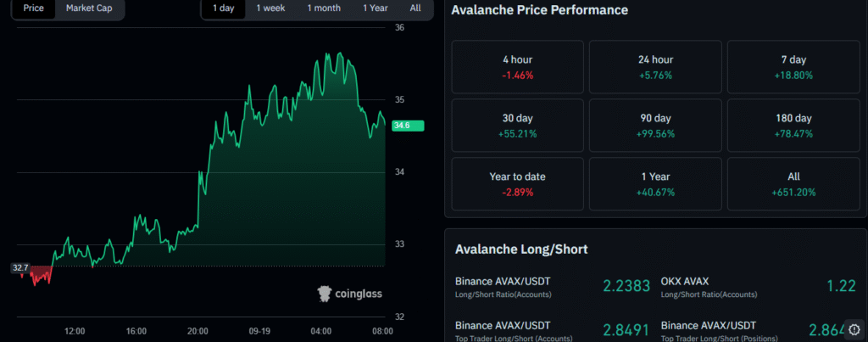Click the OKX AVAX label
The width and height of the screenshot is (868, 342).
(x=685, y=282)
